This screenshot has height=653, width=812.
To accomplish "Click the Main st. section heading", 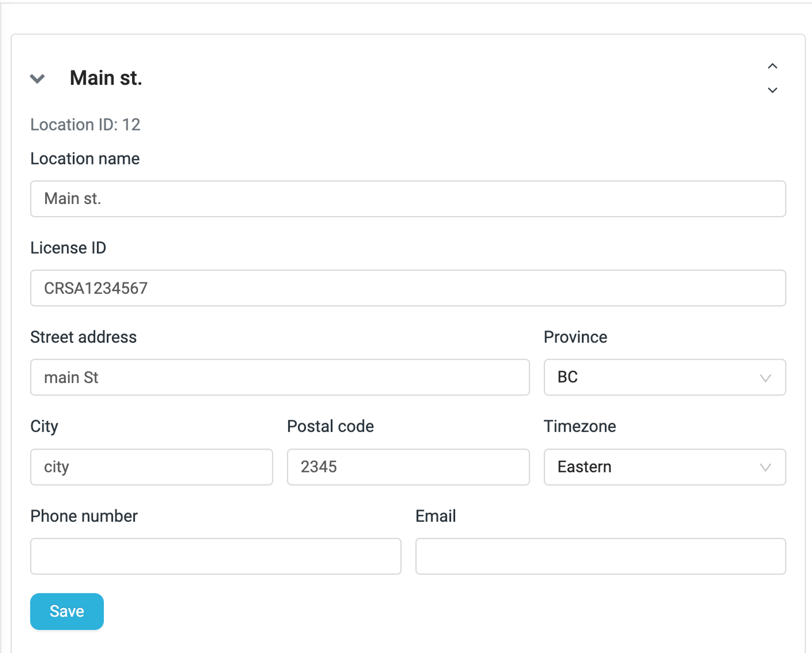I will pos(106,78).
